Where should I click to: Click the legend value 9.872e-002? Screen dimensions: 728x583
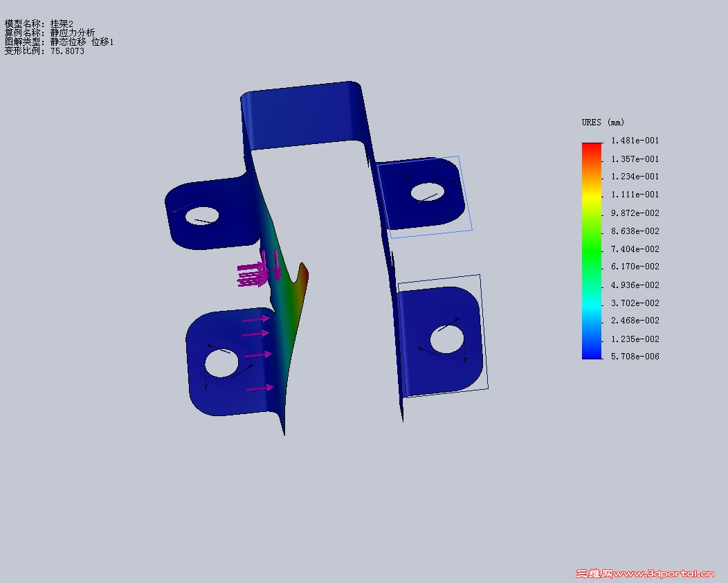[635, 213]
